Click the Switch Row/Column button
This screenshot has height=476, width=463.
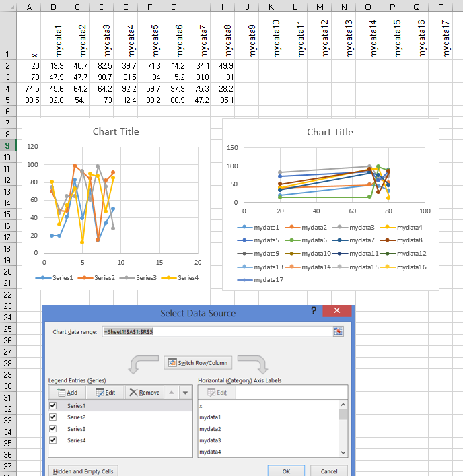pyautogui.click(x=198, y=363)
